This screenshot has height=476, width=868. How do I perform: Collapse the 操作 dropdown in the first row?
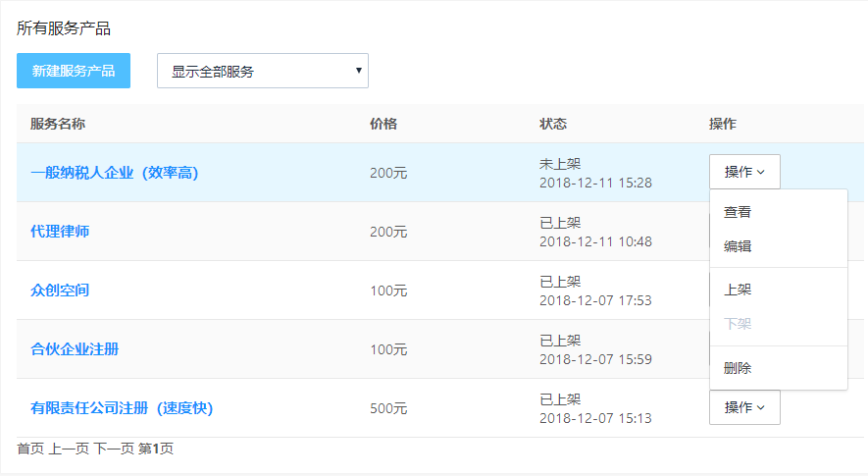point(744,172)
